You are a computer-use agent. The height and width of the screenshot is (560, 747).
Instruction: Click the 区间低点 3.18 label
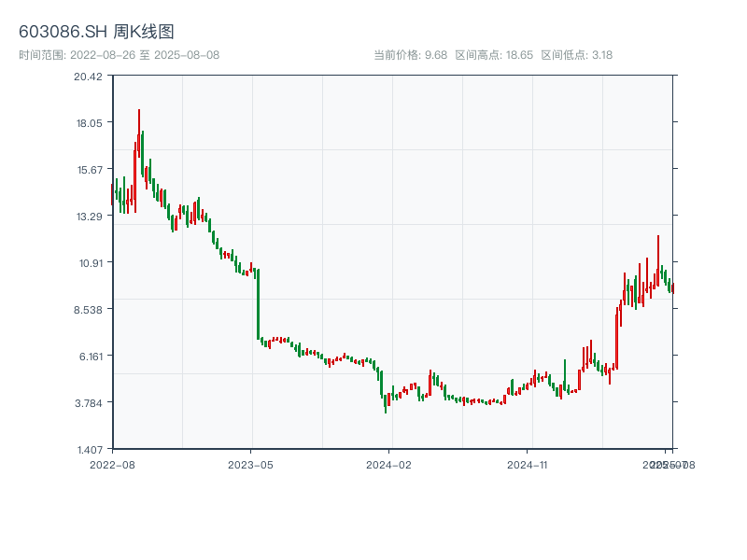[x=576, y=55]
